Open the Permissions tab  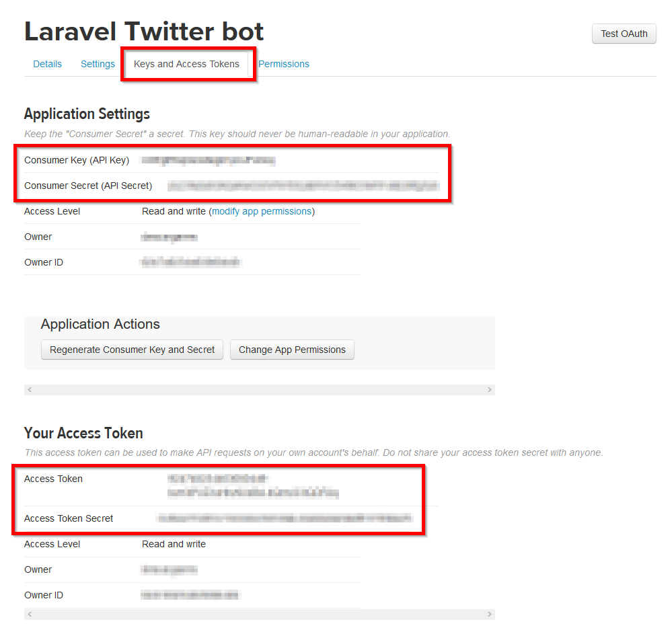click(x=284, y=64)
